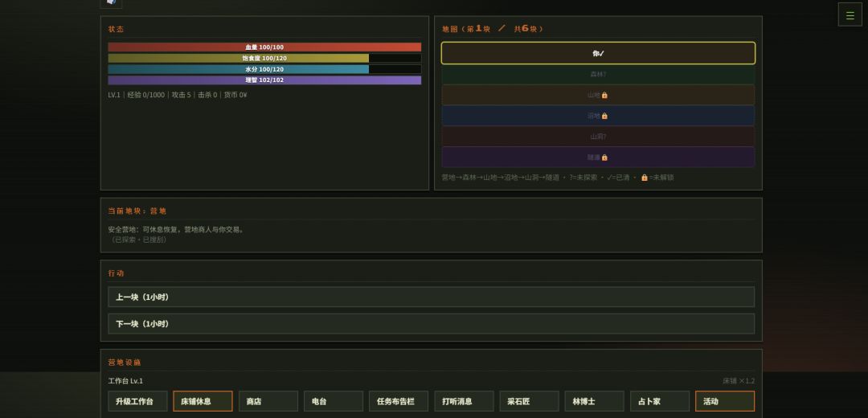Talk to 采石匠

click(x=529, y=401)
